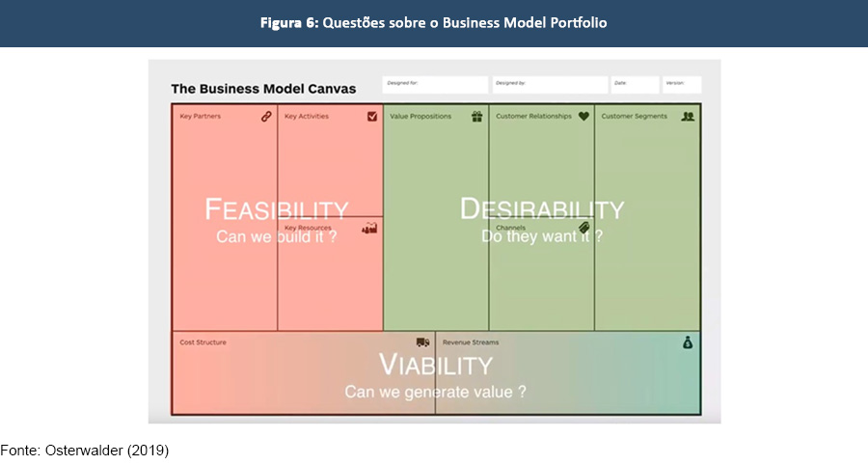This screenshot has width=868, height=465.
Task: Click the Key Partners link icon
Action: [x=266, y=117]
